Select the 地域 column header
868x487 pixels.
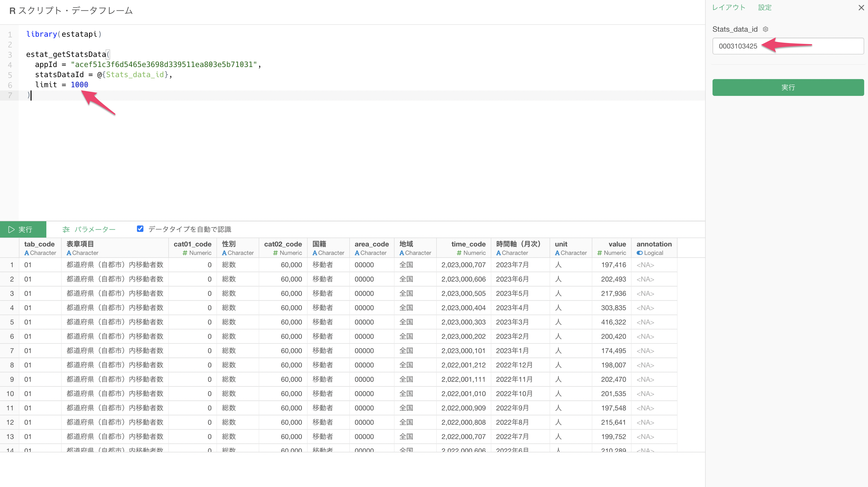coord(415,248)
